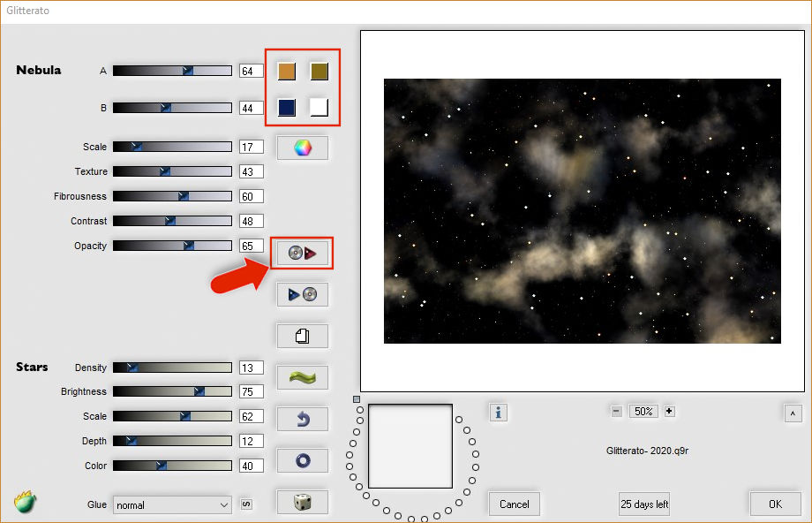Image resolution: width=812 pixels, height=523 pixels.
Task: Click the blue ring button
Action: click(302, 460)
